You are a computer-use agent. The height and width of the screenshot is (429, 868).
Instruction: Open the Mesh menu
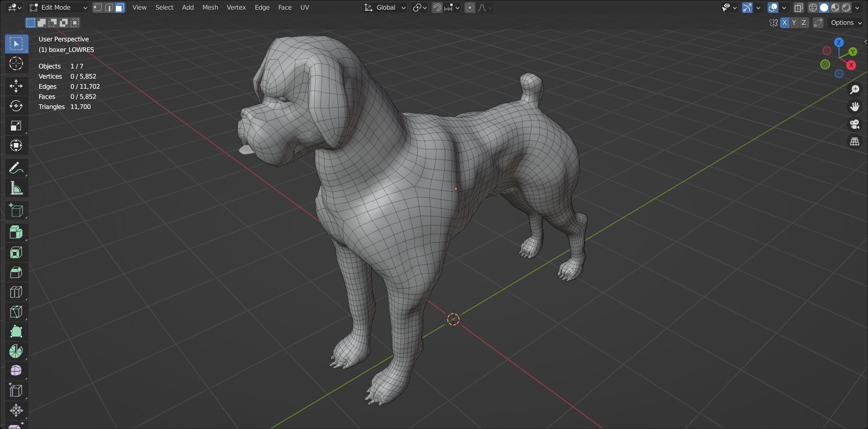(x=210, y=7)
